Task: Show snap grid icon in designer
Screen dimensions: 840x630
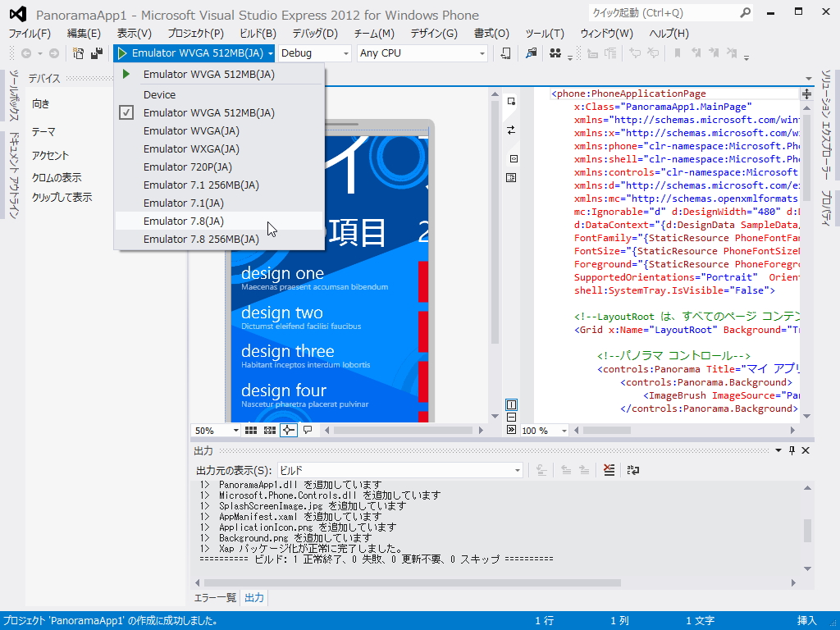Action: (251, 430)
